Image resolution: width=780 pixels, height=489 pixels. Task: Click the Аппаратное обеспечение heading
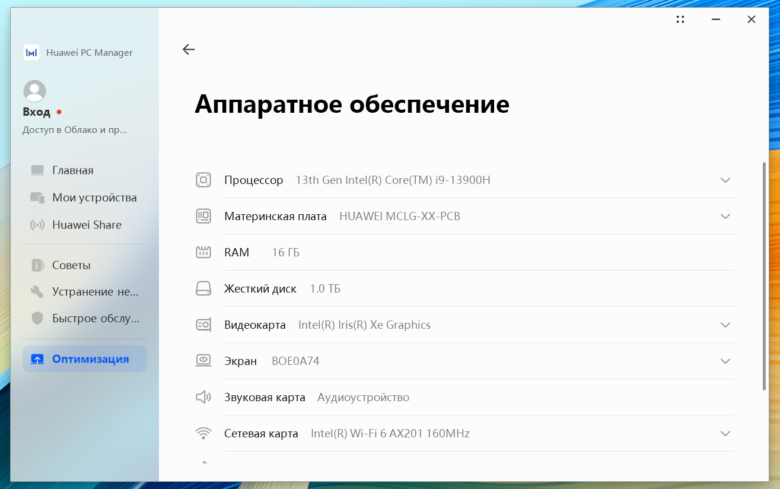pyautogui.click(x=352, y=104)
